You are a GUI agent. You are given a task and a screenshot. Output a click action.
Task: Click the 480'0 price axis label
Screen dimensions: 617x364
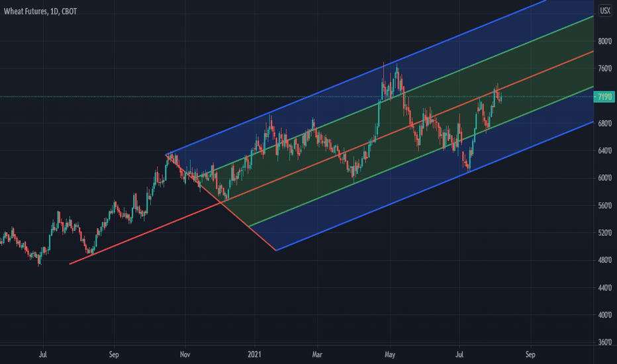click(605, 260)
